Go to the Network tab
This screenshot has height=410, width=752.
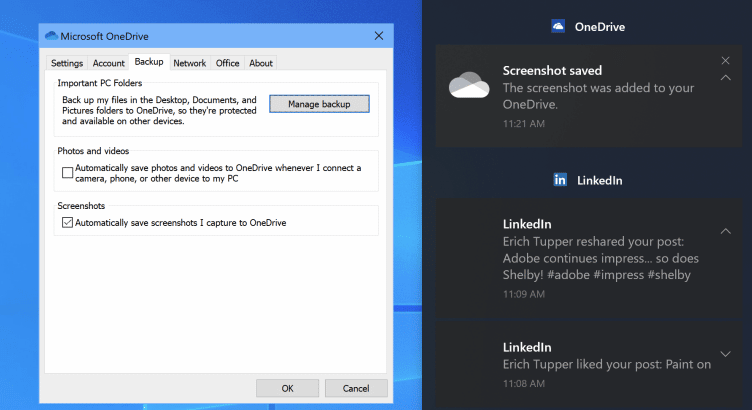coord(189,63)
